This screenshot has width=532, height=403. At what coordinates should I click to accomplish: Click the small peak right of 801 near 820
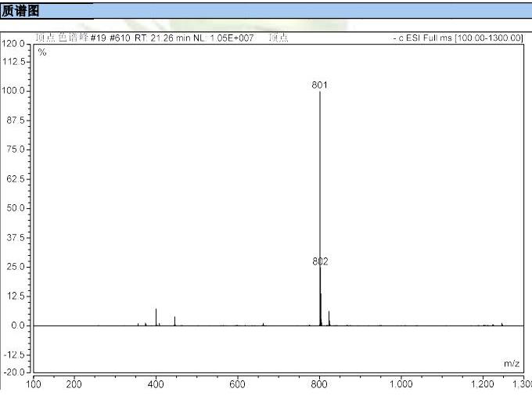[329, 318]
